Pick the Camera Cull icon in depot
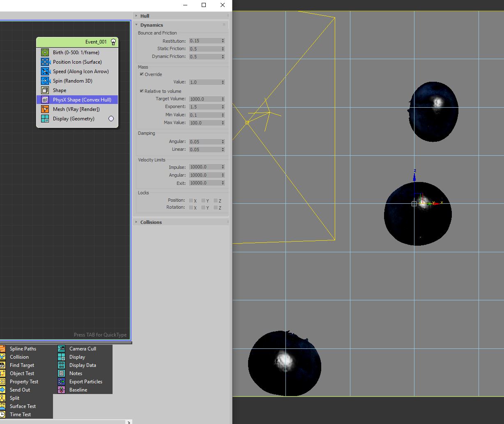Viewport: 504px width, 424px height. coord(62,349)
